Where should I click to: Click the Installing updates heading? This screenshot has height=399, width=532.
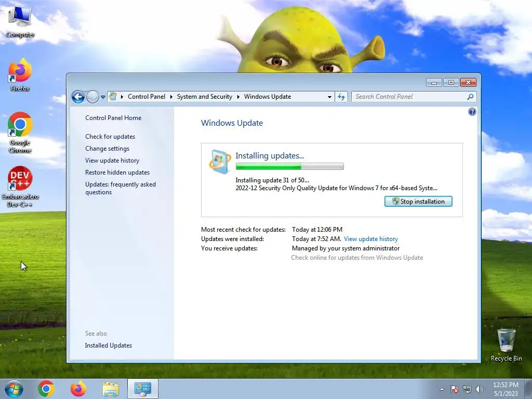pos(270,156)
